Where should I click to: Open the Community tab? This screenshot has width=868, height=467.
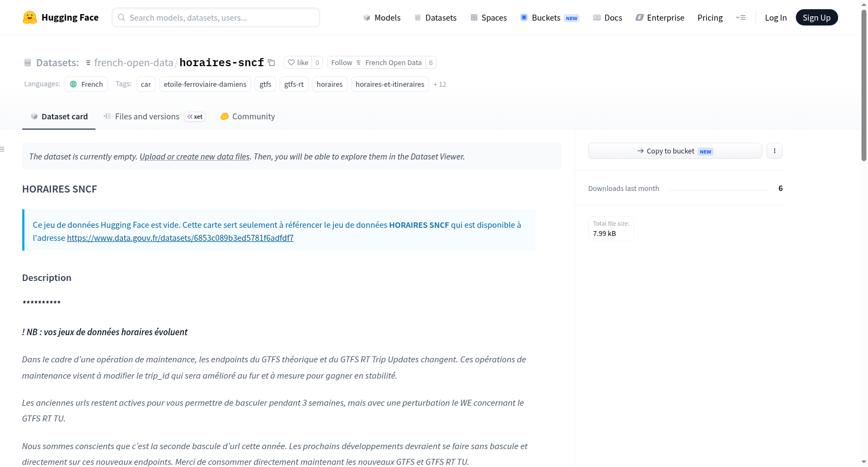(x=248, y=117)
